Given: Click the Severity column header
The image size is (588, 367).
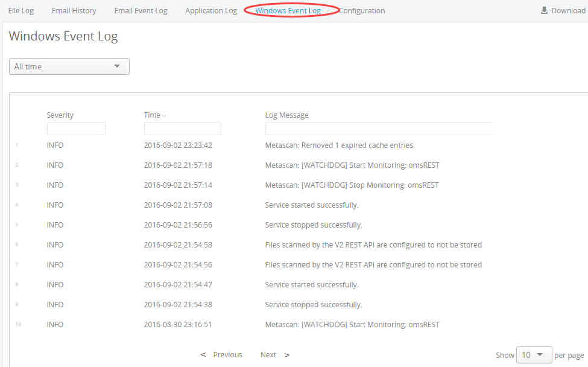Looking at the screenshot, I should (x=60, y=115).
